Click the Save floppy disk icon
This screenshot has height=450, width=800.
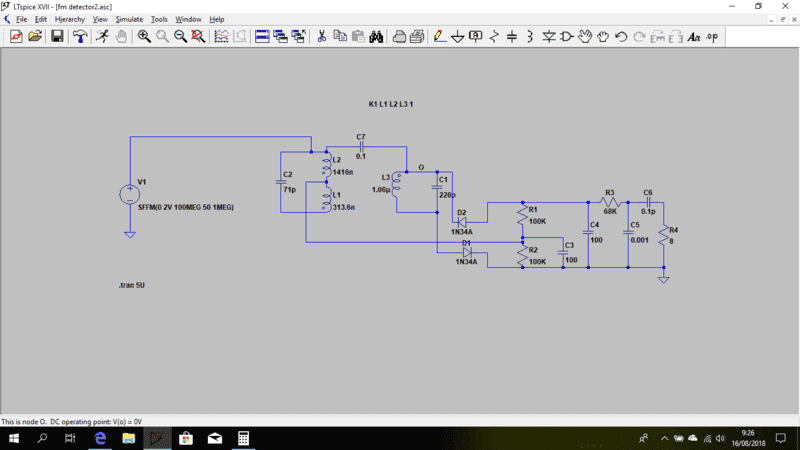point(57,37)
